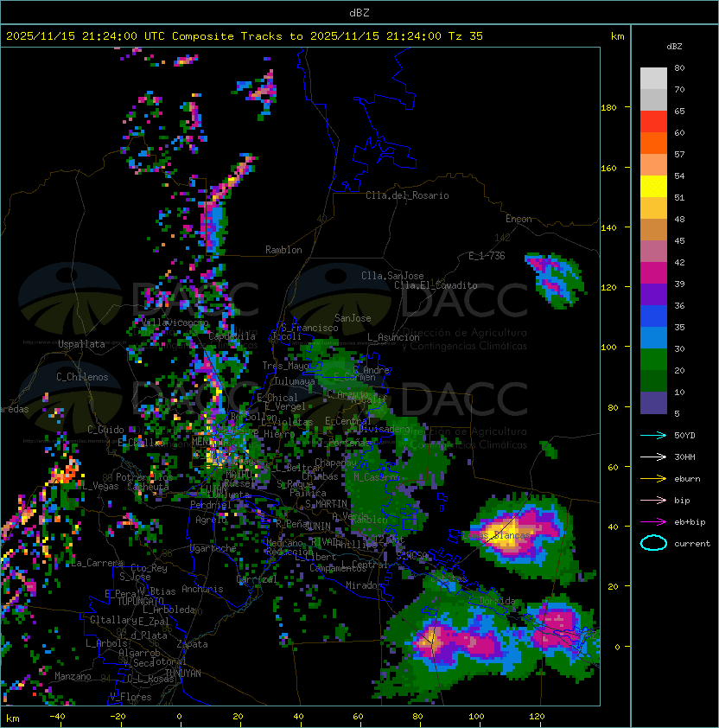Click the 'Carrizal' map label

(x=257, y=579)
